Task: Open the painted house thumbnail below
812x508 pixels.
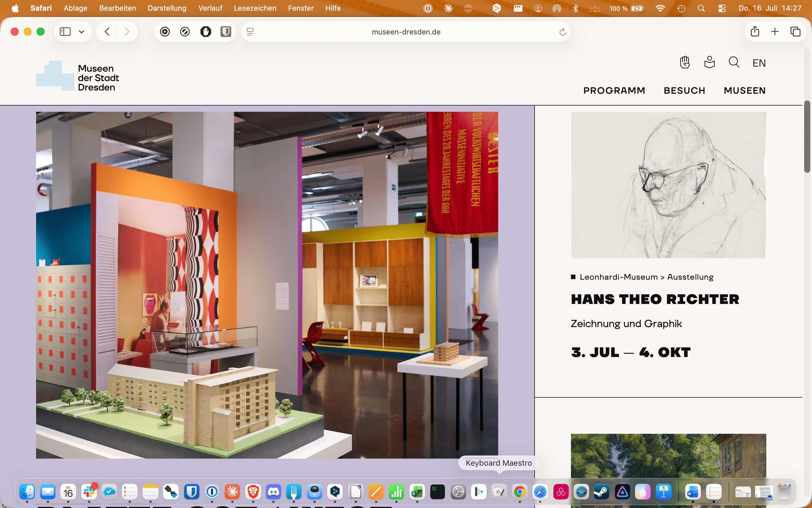Action: [x=668, y=455]
